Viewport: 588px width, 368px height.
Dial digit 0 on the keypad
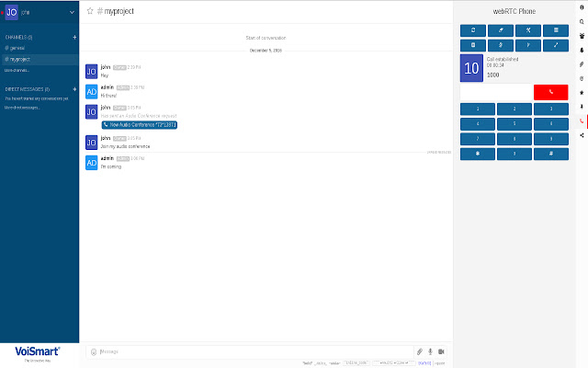click(x=514, y=154)
